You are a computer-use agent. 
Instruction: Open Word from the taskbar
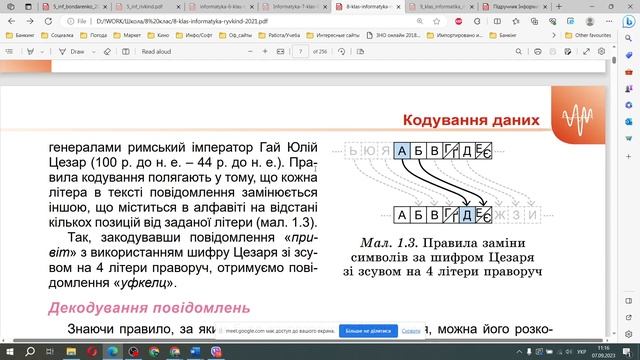pyautogui.click(x=195, y=351)
